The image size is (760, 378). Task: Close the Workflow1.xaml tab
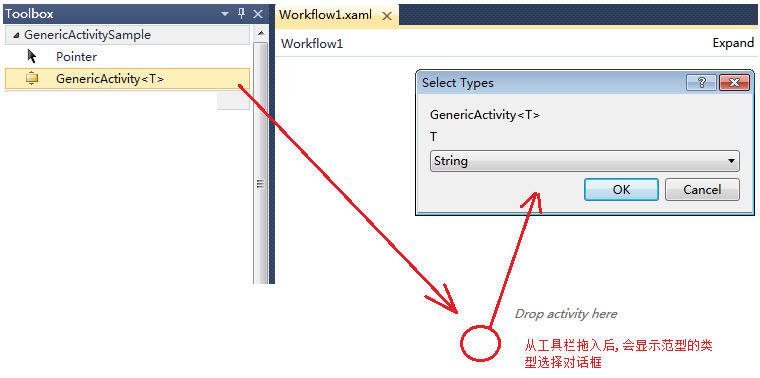[387, 16]
